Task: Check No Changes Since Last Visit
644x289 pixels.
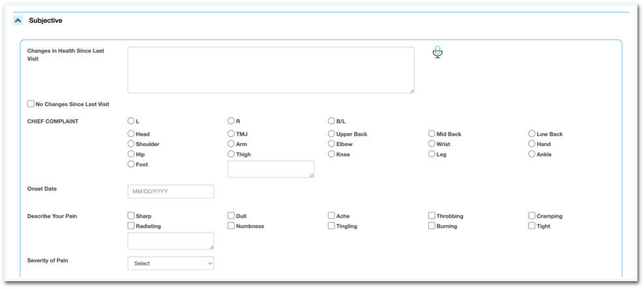Action: [31, 104]
